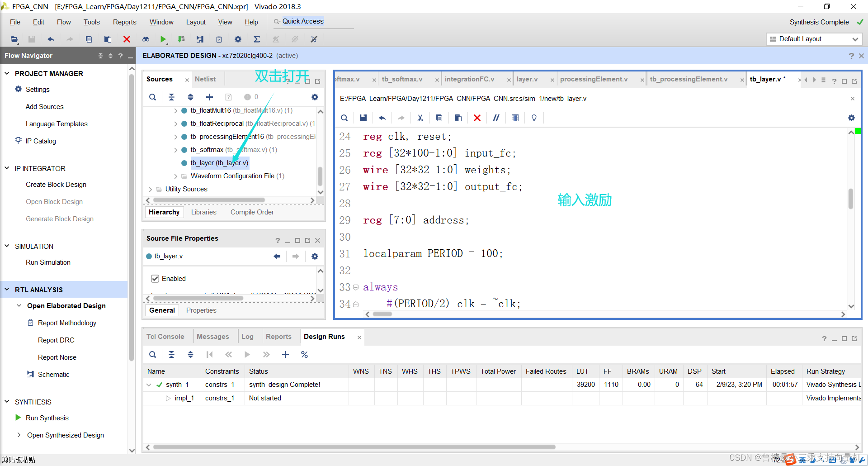The image size is (868, 466).
Task: Collapse synth_1 run row
Action: 149,385
